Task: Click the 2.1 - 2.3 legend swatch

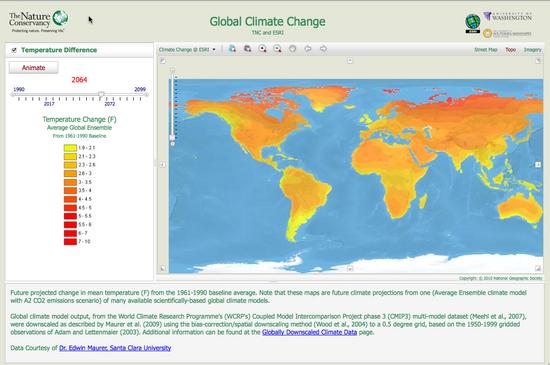Action: [70, 156]
